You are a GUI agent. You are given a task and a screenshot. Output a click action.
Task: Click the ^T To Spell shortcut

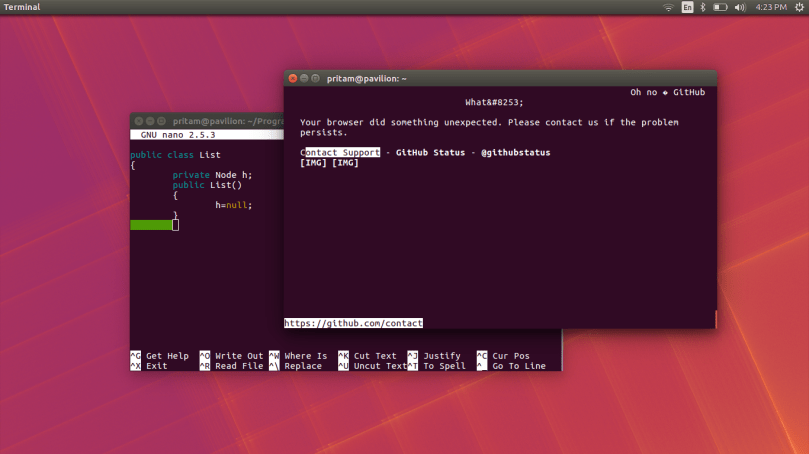tap(436, 366)
